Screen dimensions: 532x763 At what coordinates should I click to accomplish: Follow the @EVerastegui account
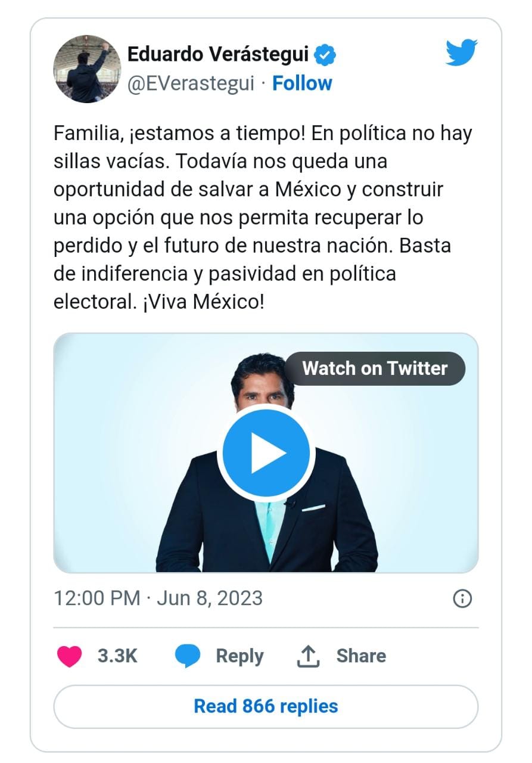tap(302, 83)
